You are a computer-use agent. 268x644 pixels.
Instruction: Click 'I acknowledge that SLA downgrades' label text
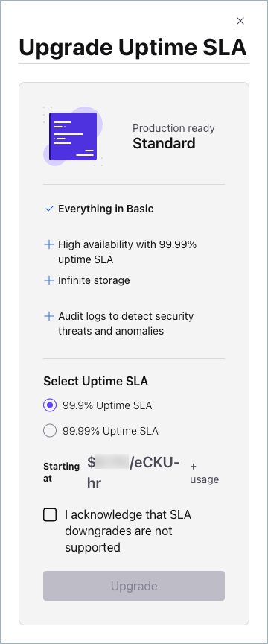128,531
